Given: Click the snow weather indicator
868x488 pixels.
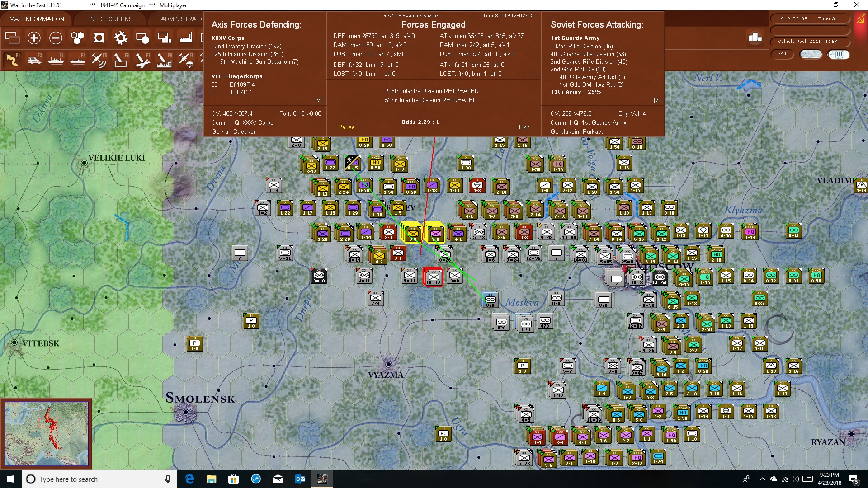Looking at the screenshot, I should pos(811,54).
